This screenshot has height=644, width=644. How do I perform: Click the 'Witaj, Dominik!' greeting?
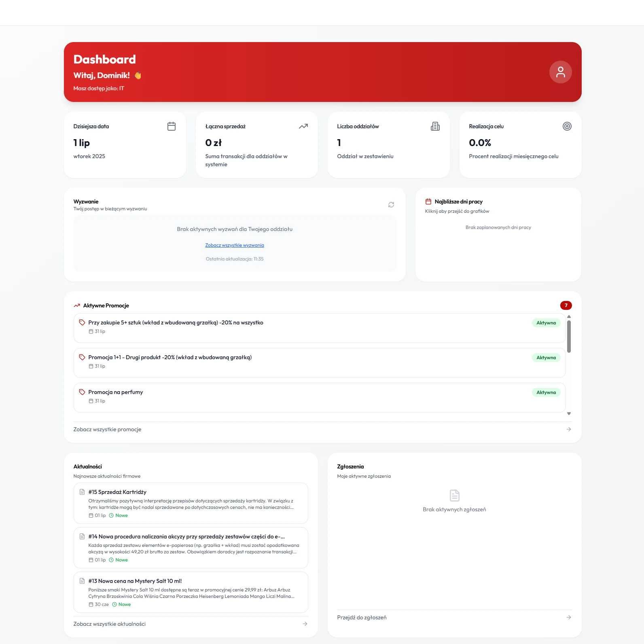pos(102,75)
